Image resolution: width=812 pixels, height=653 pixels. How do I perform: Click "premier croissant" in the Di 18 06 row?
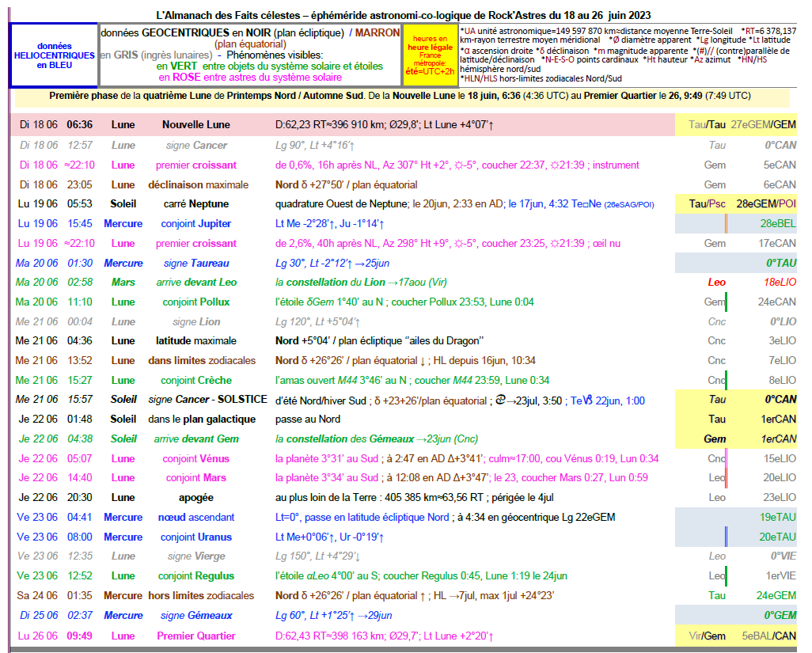(x=195, y=165)
